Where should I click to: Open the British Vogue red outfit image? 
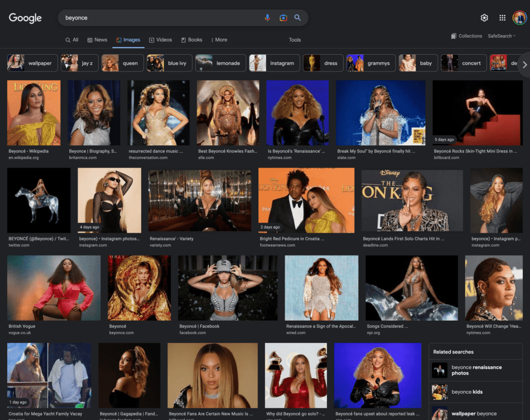(x=54, y=288)
